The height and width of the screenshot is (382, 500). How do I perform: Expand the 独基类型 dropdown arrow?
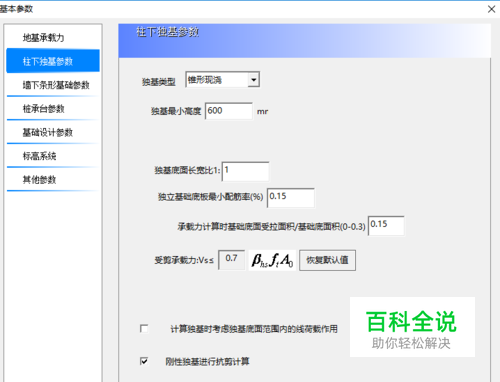(254, 80)
